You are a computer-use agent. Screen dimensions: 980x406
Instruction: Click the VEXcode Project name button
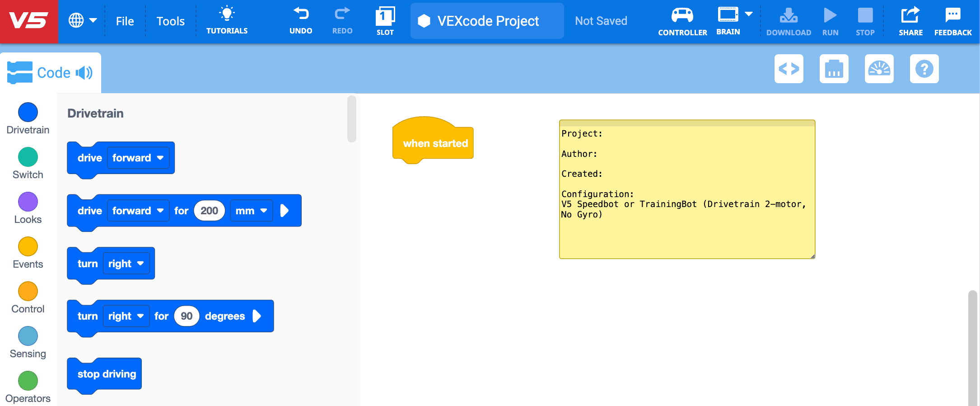coord(487,21)
